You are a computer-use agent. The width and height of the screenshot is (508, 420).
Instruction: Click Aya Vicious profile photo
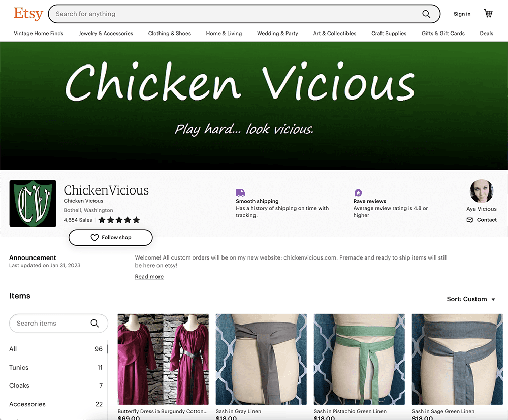tap(482, 191)
